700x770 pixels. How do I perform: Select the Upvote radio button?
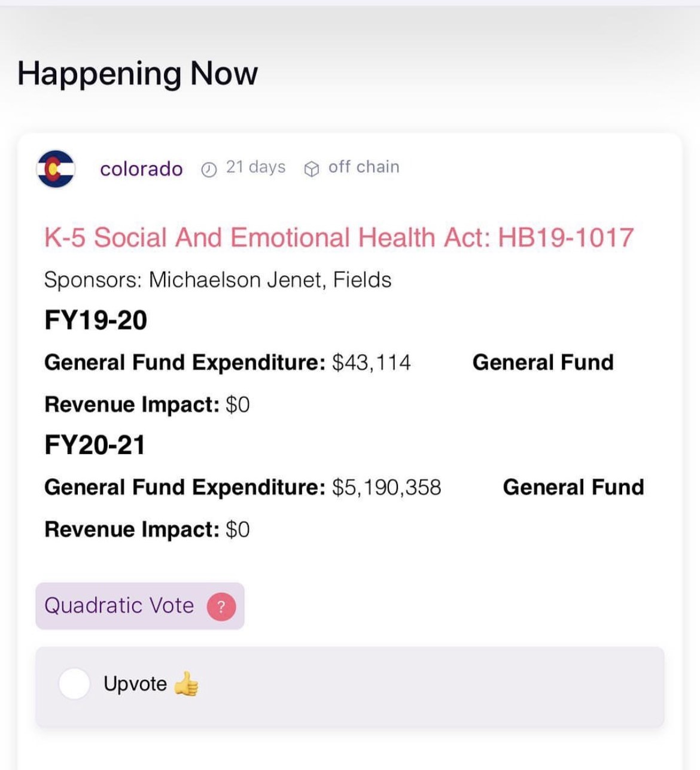pyautogui.click(x=74, y=684)
